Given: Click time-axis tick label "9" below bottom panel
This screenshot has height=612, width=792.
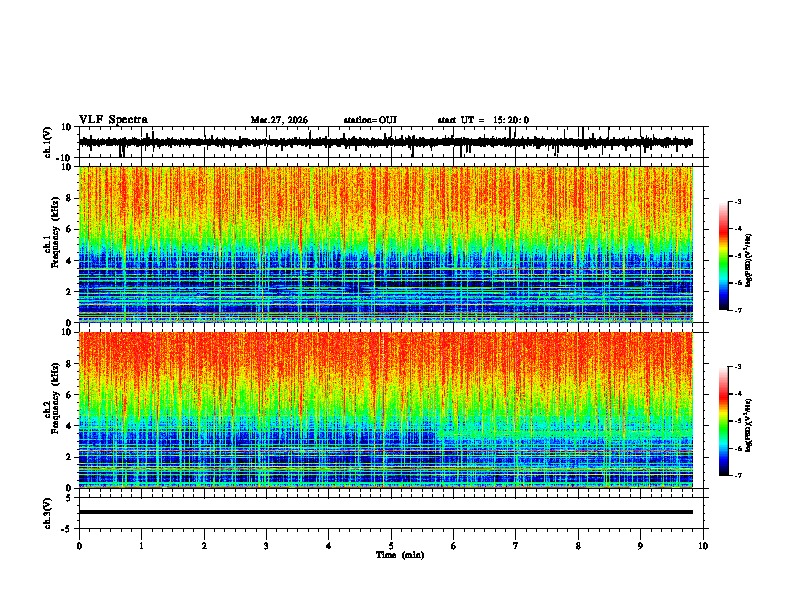Looking at the screenshot, I should point(640,546).
